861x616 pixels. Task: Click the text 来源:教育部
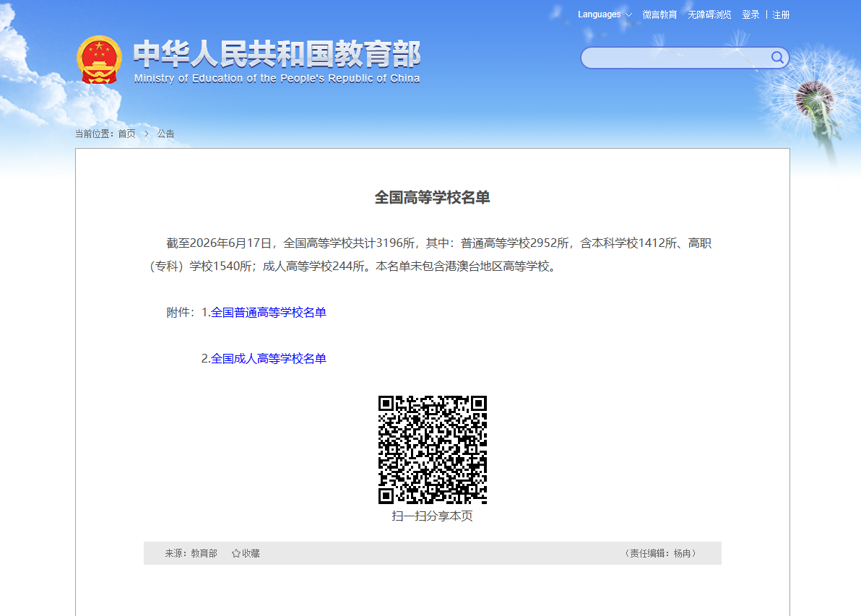click(191, 553)
